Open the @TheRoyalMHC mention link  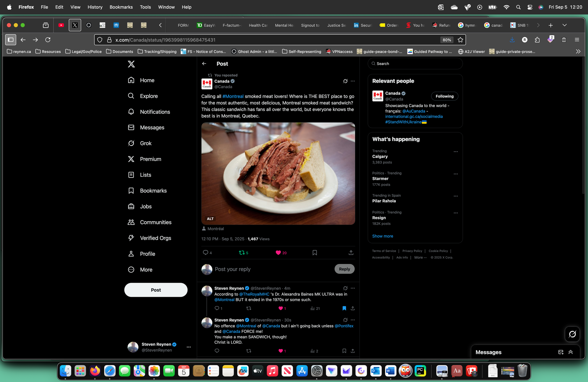pyautogui.click(x=254, y=294)
